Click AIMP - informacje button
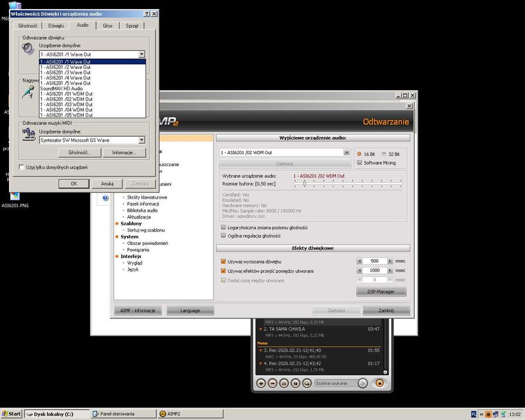The image size is (525, 420). (x=137, y=310)
